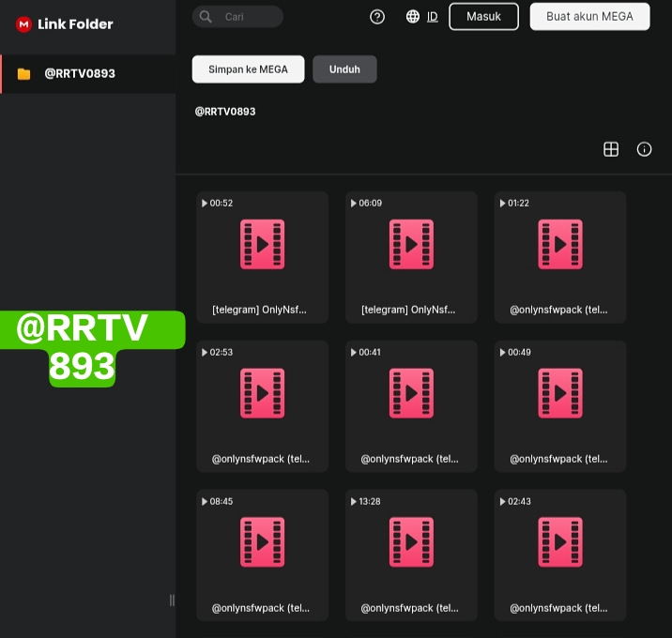Click the 02:43 duration label
This screenshot has height=638, width=672.
pos(519,501)
